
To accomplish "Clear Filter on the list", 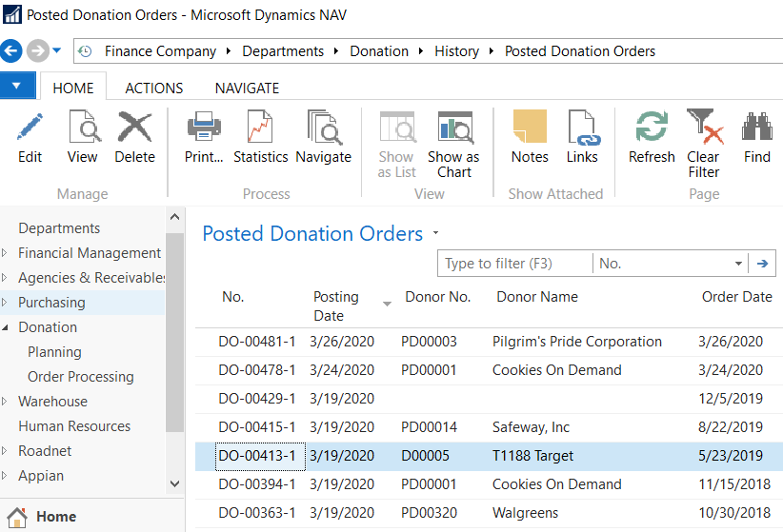I will (x=704, y=128).
